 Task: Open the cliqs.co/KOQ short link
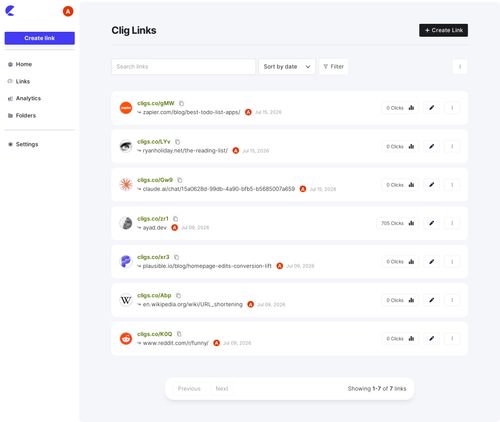pyautogui.click(x=155, y=334)
